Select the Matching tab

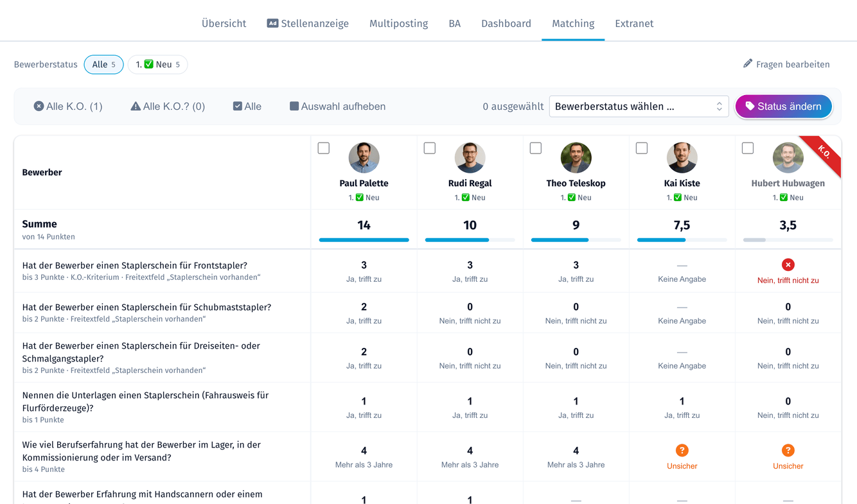(573, 23)
